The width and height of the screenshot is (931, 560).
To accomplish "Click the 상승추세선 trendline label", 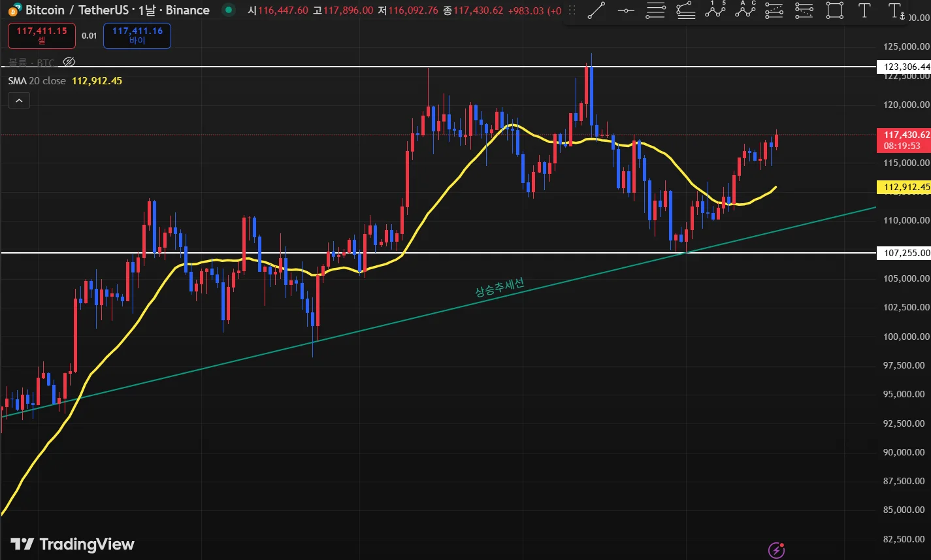I will [x=500, y=288].
